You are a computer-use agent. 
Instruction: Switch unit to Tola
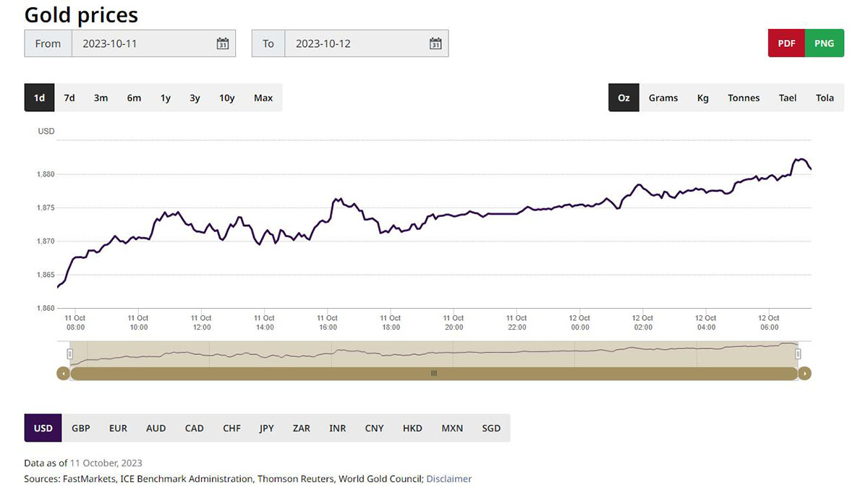[825, 98]
